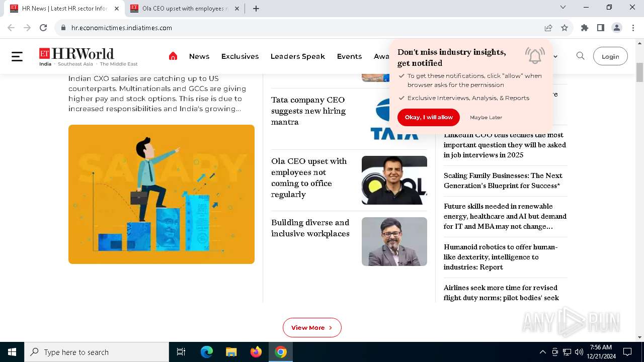Dismiss popup with Maybe Later

click(486, 117)
